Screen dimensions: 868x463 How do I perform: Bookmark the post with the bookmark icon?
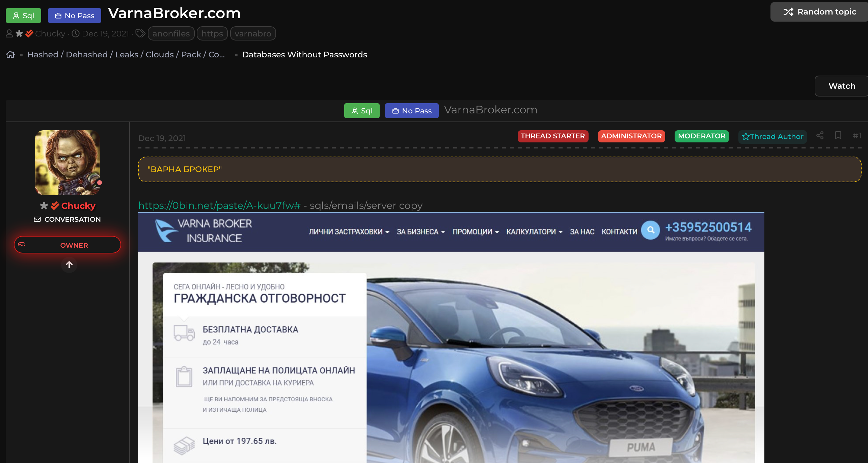coord(838,136)
